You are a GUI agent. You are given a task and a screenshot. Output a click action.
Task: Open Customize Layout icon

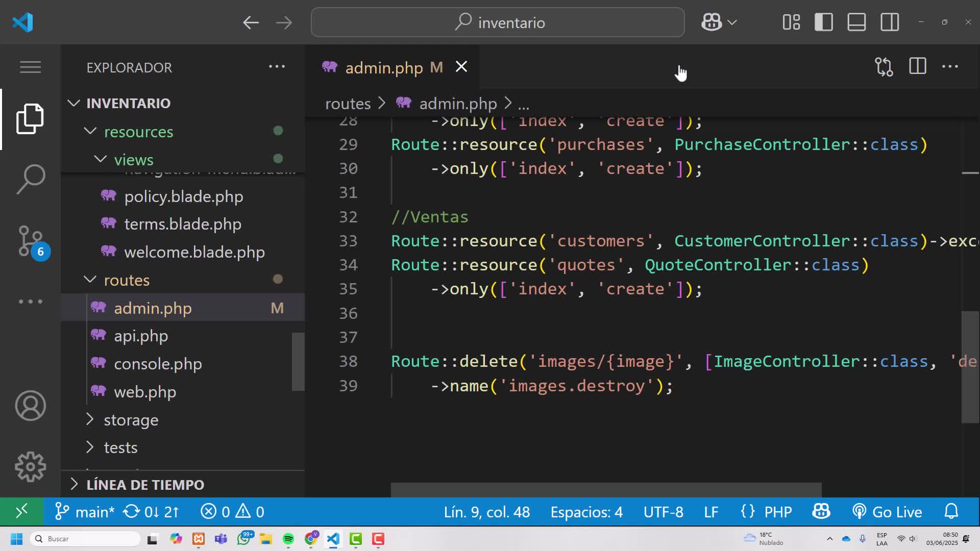pos(791,22)
